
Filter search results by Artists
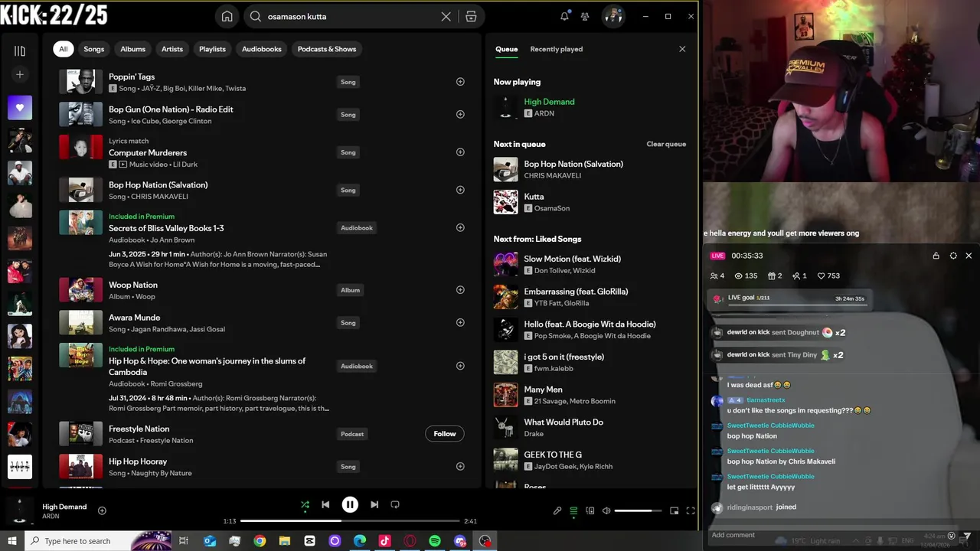(x=172, y=49)
